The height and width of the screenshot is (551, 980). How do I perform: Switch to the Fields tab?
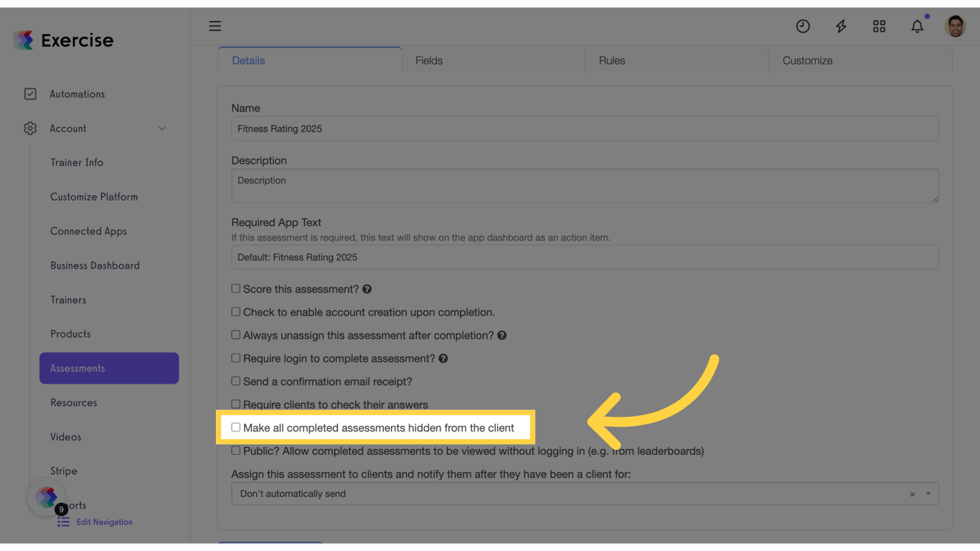tap(428, 60)
